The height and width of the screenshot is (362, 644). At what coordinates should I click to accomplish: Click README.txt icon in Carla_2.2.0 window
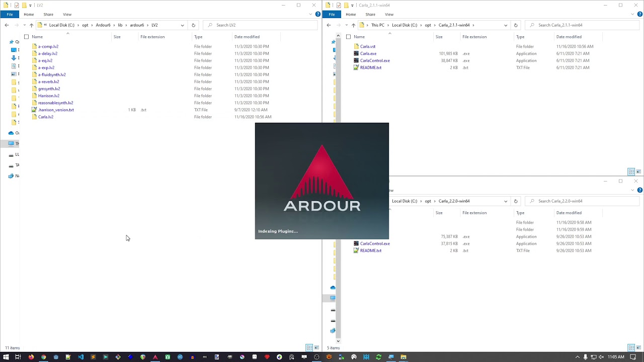356,250
